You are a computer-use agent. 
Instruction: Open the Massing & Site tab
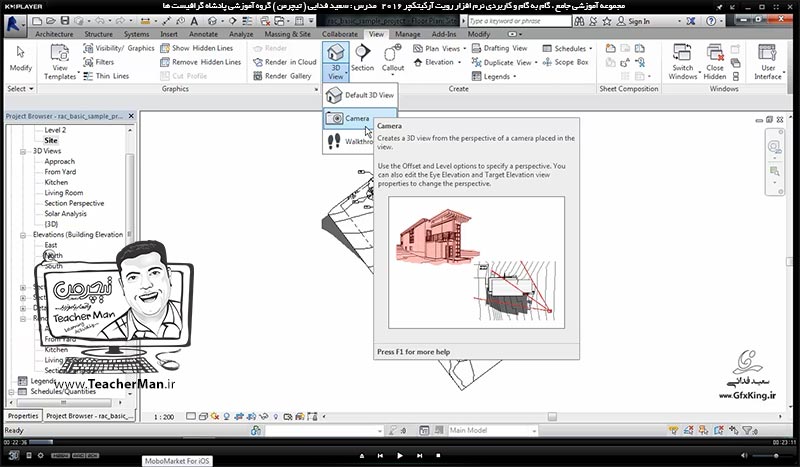click(287, 34)
